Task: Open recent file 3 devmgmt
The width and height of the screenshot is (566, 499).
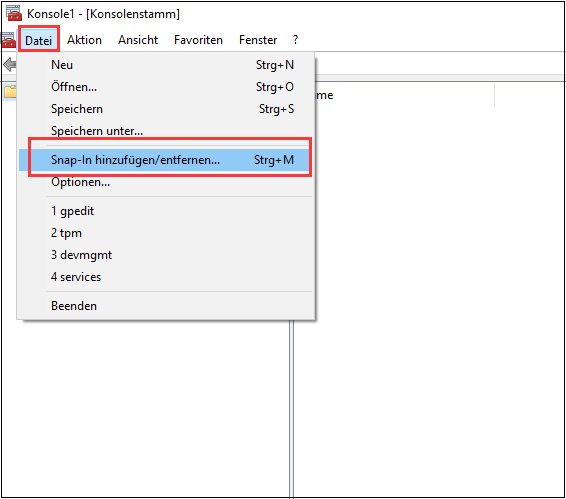Action: [166, 255]
